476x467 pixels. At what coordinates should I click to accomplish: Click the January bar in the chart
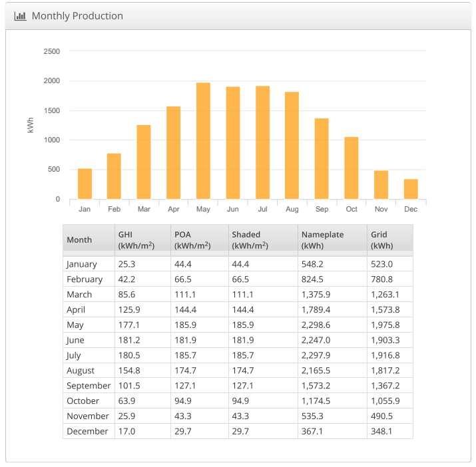pos(85,184)
